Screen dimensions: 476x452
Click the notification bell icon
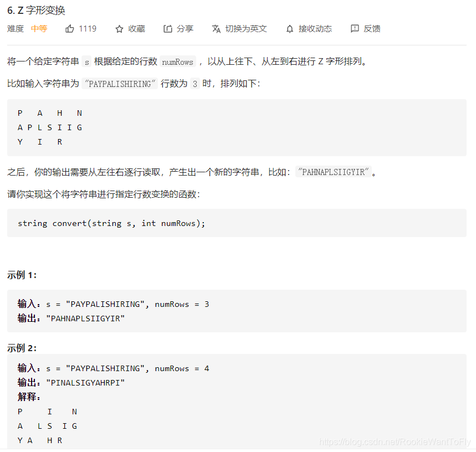(x=290, y=29)
